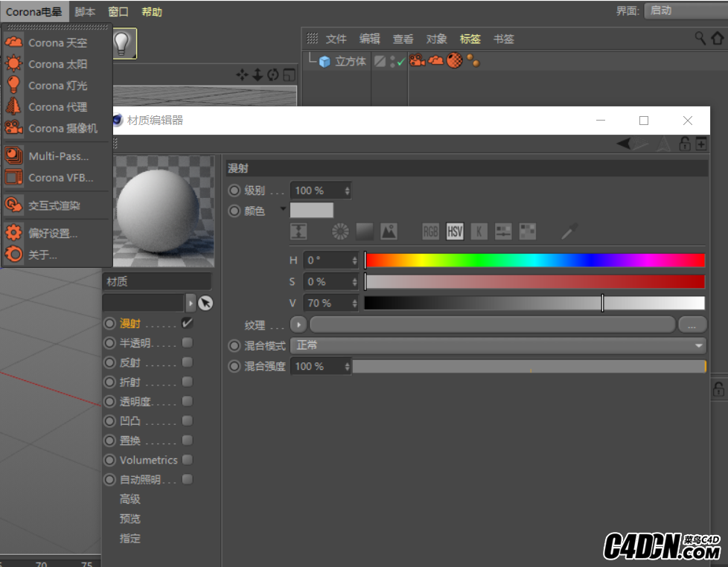The height and width of the screenshot is (567, 728).
Task: Open Multi-Pass settings
Action: pos(57,156)
